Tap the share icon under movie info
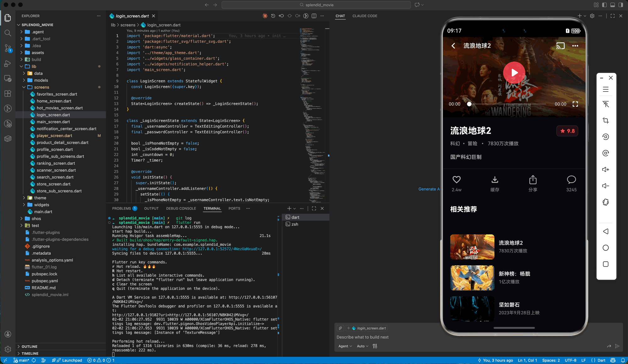The image size is (628, 364). point(533,180)
